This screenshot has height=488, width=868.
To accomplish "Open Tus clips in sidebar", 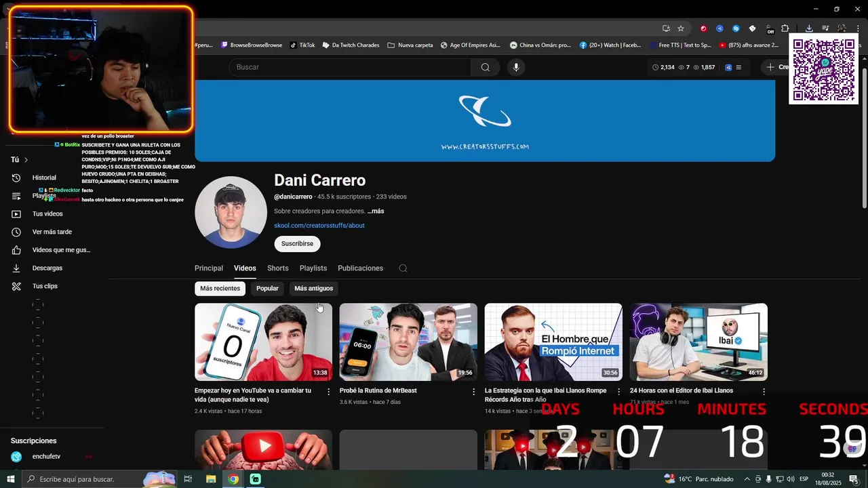I will tap(45, 286).
